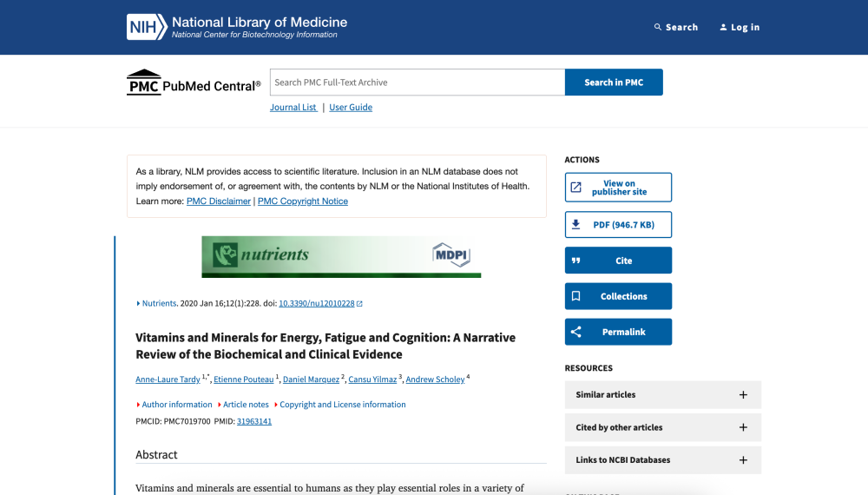Image resolution: width=868 pixels, height=495 pixels.
Task: Click the external link icon on View on publisher site
Action: click(x=575, y=188)
